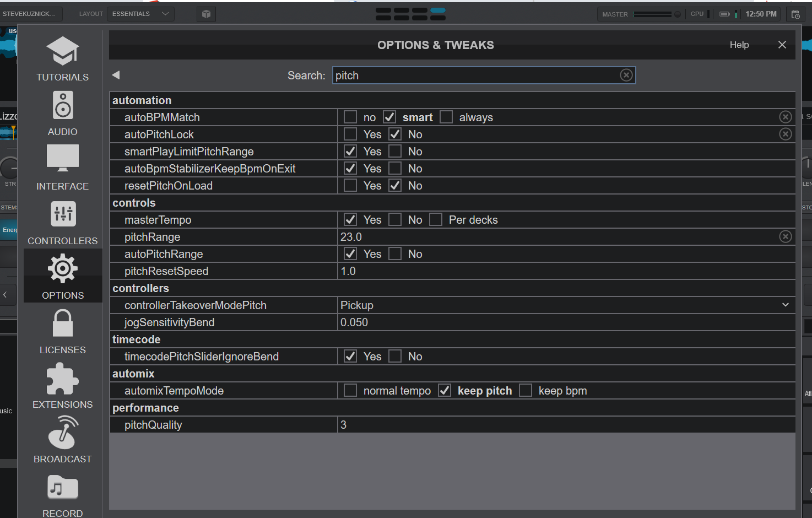Reset autoPitchLock to default
Screen dimensions: 812x518
tap(786, 134)
